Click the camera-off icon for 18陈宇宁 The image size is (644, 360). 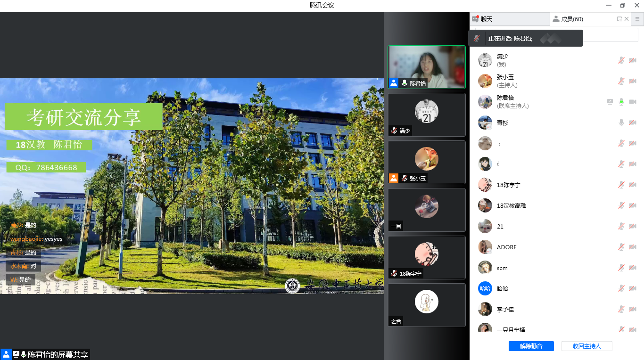coord(633,185)
